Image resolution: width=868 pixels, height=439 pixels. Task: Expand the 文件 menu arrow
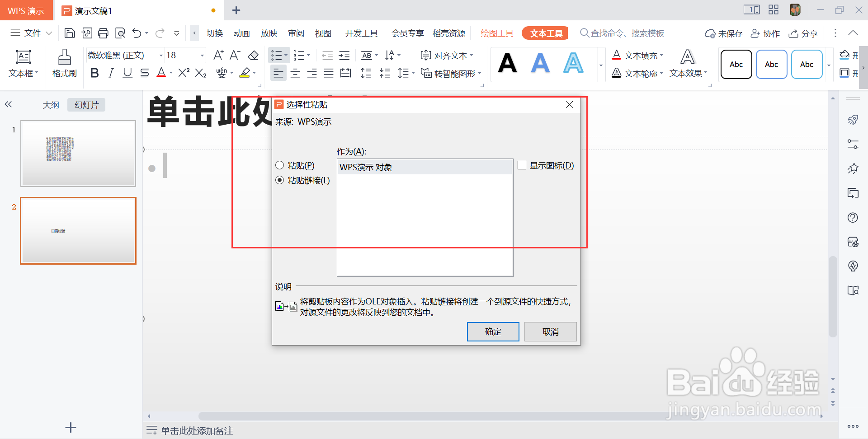(49, 33)
